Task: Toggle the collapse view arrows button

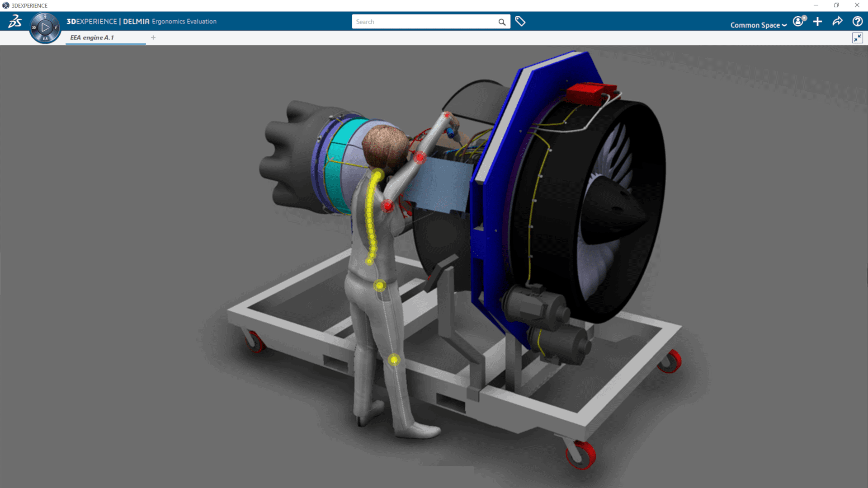Action: (857, 38)
